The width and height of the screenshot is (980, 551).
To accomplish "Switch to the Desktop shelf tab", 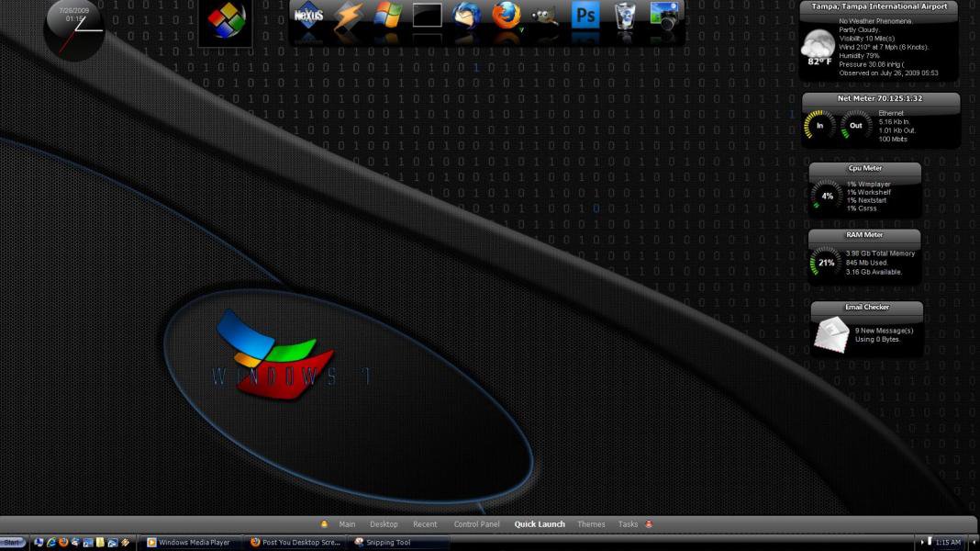I will (x=384, y=524).
